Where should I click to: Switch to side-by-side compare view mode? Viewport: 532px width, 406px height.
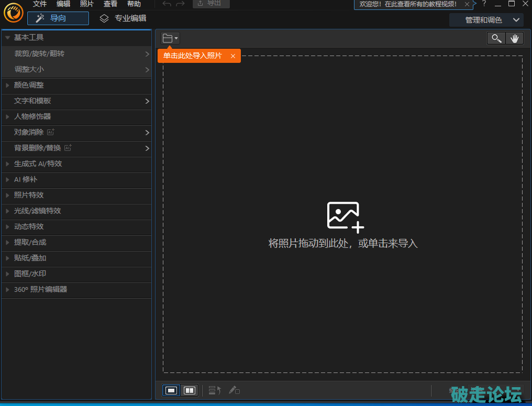(190, 390)
